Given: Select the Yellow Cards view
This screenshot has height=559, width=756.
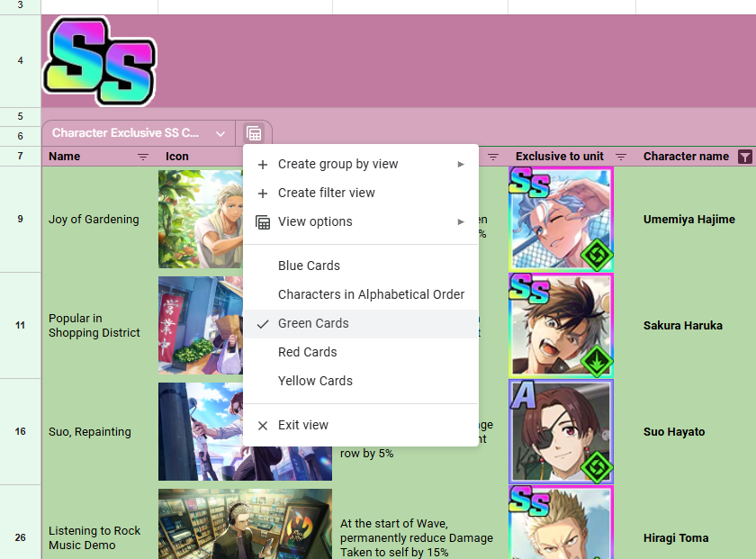Looking at the screenshot, I should pyautogui.click(x=361, y=381).
